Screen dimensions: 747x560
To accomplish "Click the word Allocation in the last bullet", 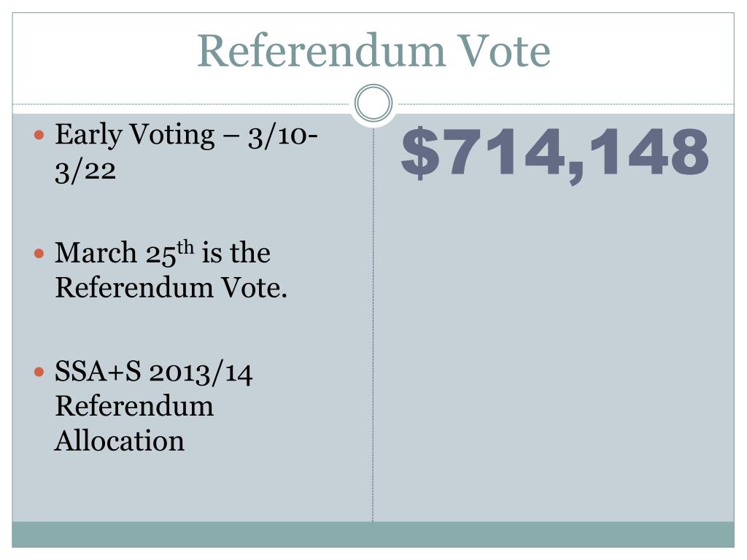I will pos(120,440).
